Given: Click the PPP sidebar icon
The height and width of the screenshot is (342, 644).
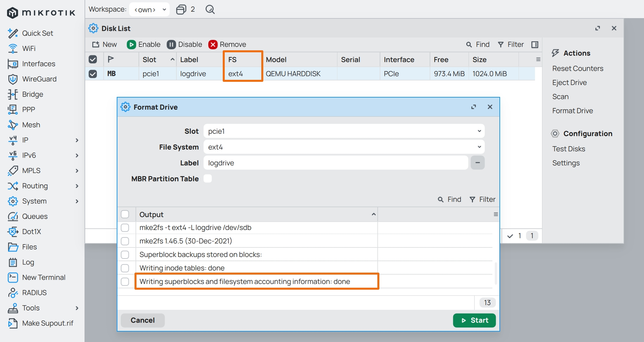Looking at the screenshot, I should click(13, 110).
